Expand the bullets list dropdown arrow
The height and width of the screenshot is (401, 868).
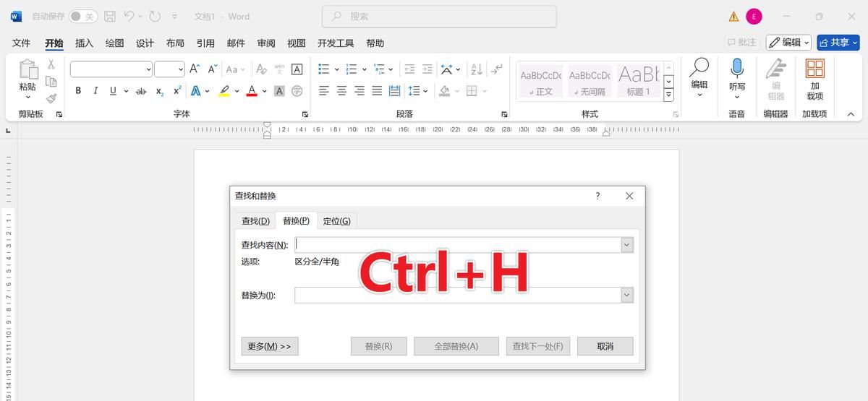[336, 69]
